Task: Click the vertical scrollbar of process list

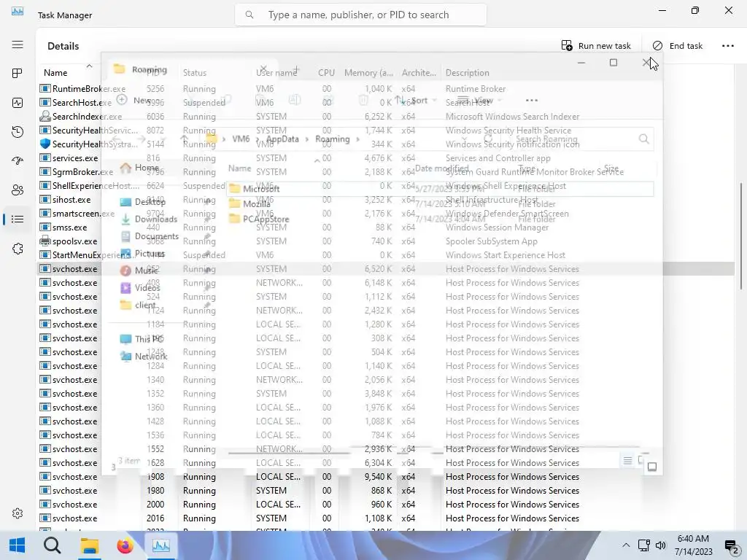Action: (741, 236)
